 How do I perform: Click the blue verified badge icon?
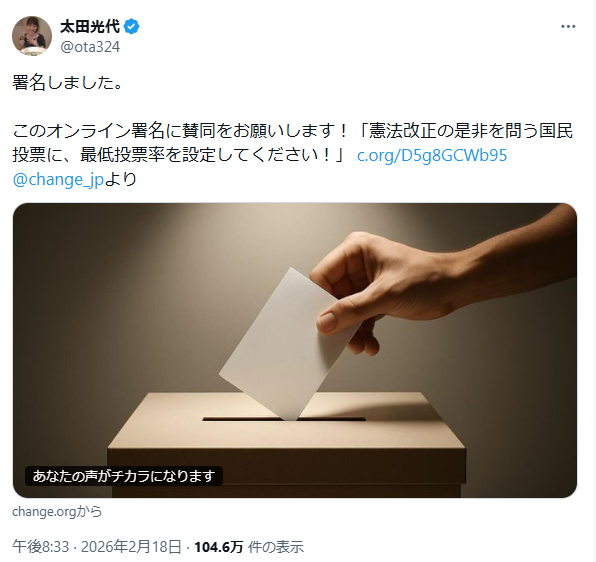tap(132, 27)
